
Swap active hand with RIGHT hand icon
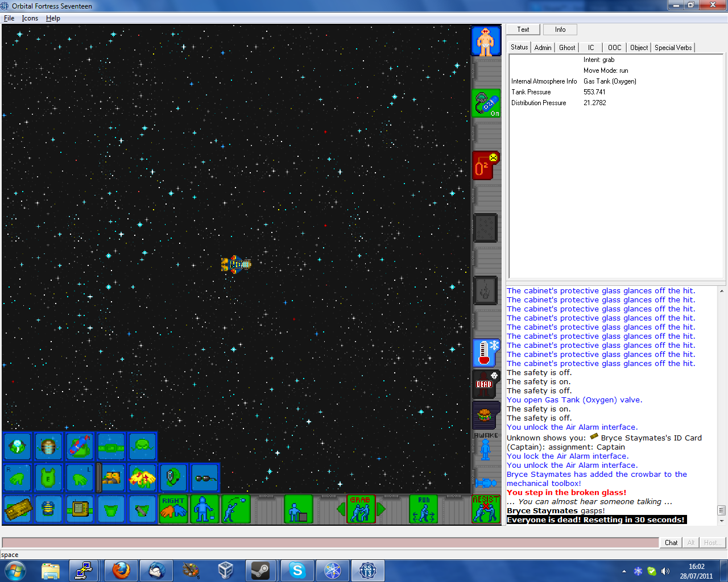[173, 509]
